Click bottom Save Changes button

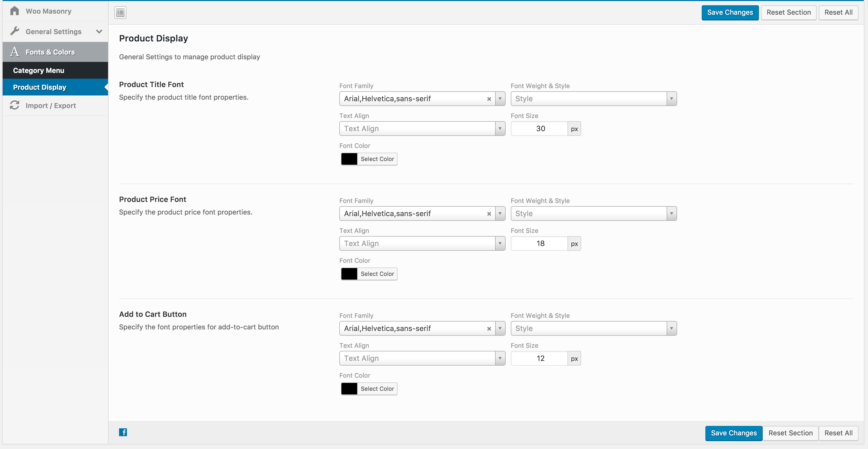pyautogui.click(x=733, y=433)
